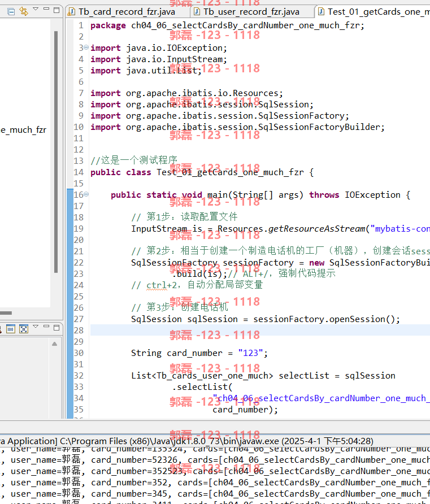
Task: Click the Java file icon on Test_01_getCards tab
Action: (x=321, y=12)
